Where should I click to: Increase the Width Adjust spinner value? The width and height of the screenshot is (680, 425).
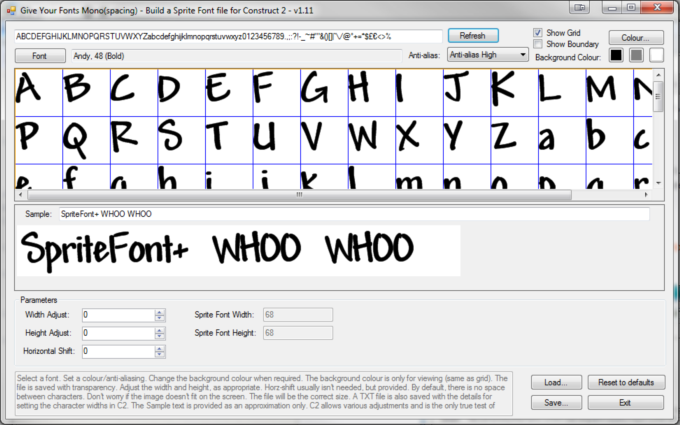tap(160, 311)
